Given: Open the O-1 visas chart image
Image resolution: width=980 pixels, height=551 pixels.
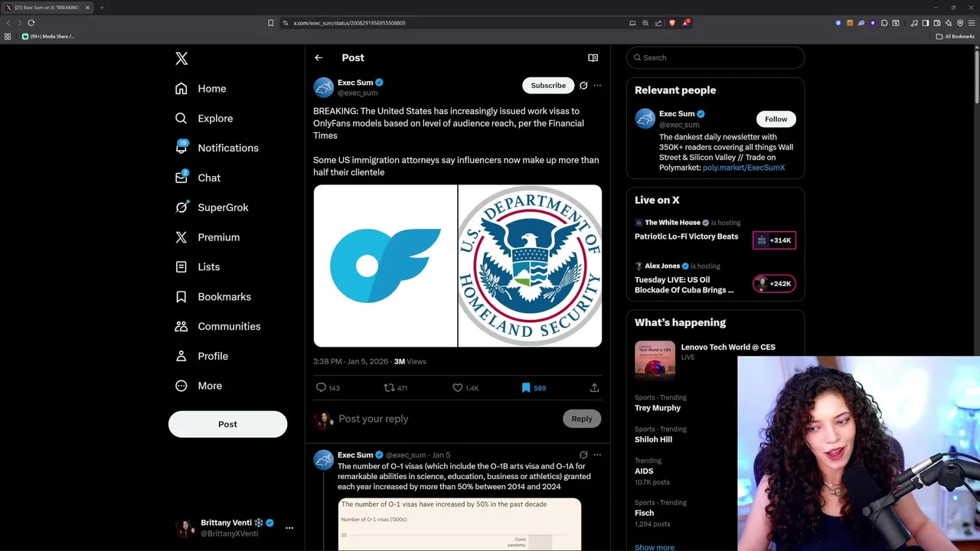Looking at the screenshot, I should tap(459, 524).
